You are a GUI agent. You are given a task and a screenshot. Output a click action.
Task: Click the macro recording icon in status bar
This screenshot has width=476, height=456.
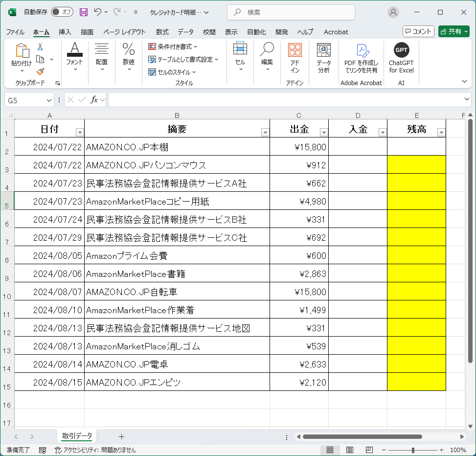click(x=43, y=450)
